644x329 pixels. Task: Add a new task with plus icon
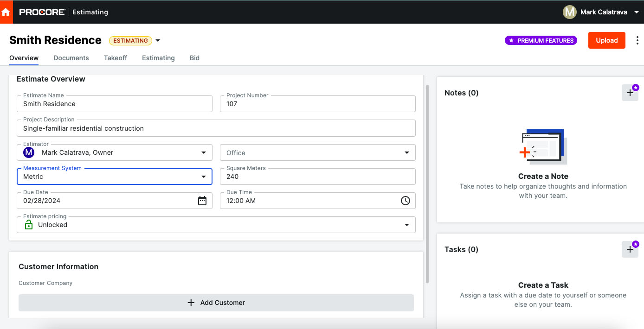pos(630,249)
